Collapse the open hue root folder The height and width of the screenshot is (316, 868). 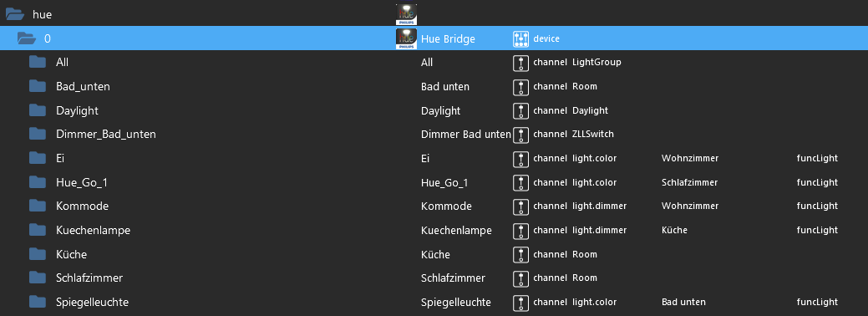point(14,14)
